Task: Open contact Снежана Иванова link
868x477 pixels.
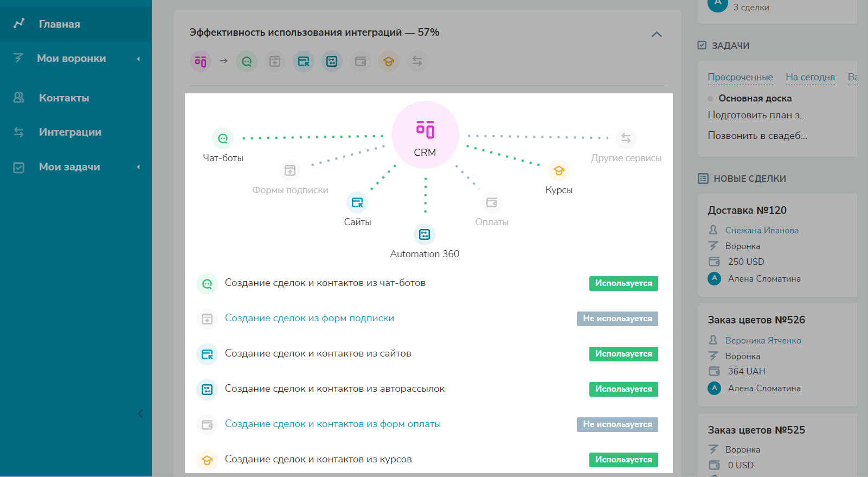Action: [762, 231]
